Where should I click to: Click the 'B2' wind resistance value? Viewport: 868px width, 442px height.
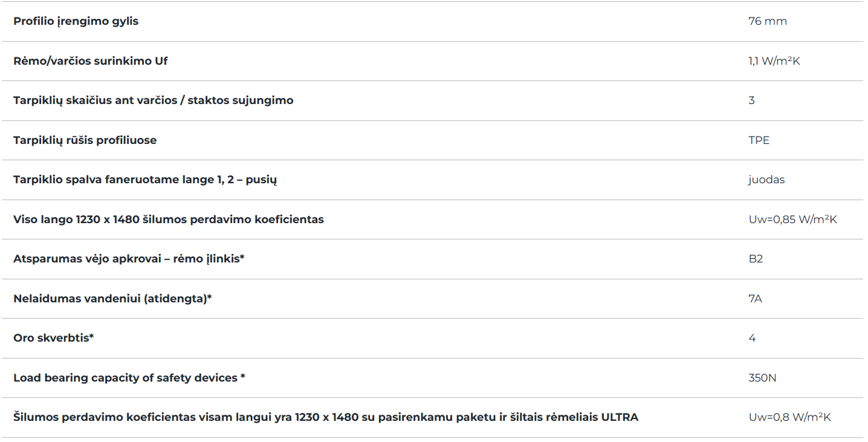tap(756, 259)
